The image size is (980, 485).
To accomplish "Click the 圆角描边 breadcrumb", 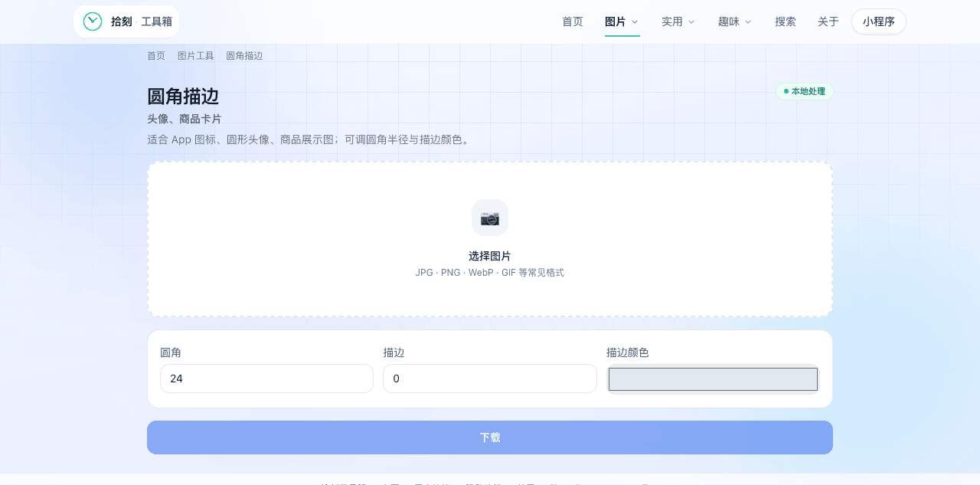I will click(x=244, y=56).
